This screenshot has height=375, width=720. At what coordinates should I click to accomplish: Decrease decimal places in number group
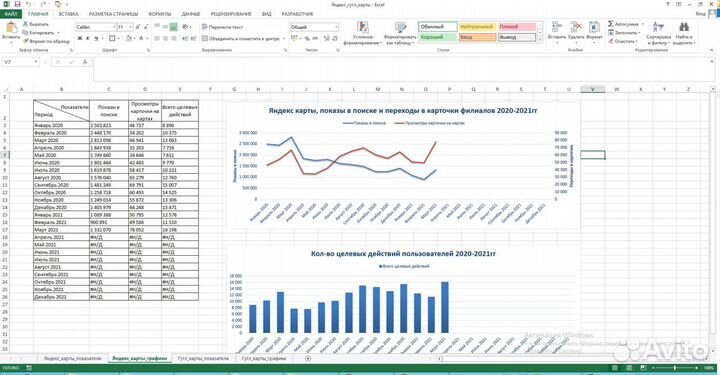click(336, 39)
